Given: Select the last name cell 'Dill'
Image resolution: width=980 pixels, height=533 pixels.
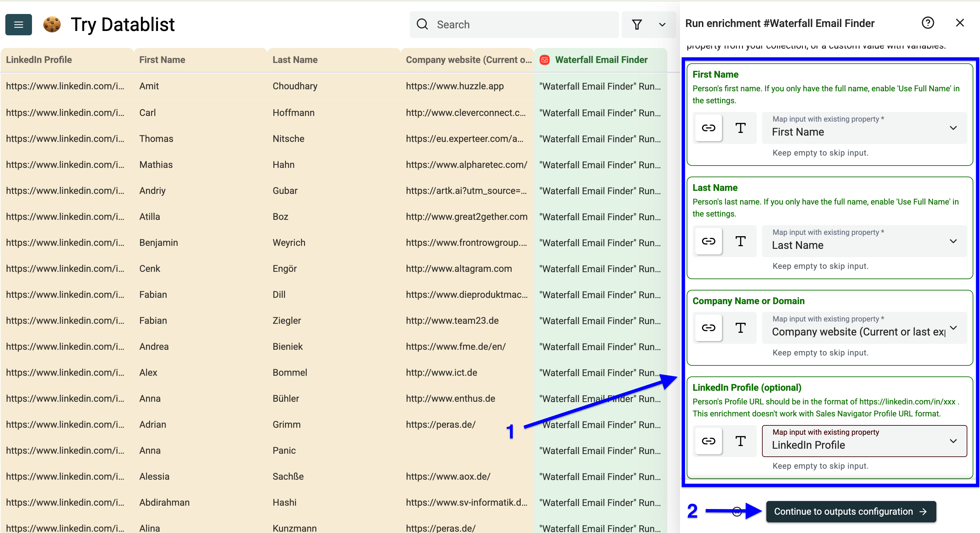Looking at the screenshot, I should click(x=334, y=294).
